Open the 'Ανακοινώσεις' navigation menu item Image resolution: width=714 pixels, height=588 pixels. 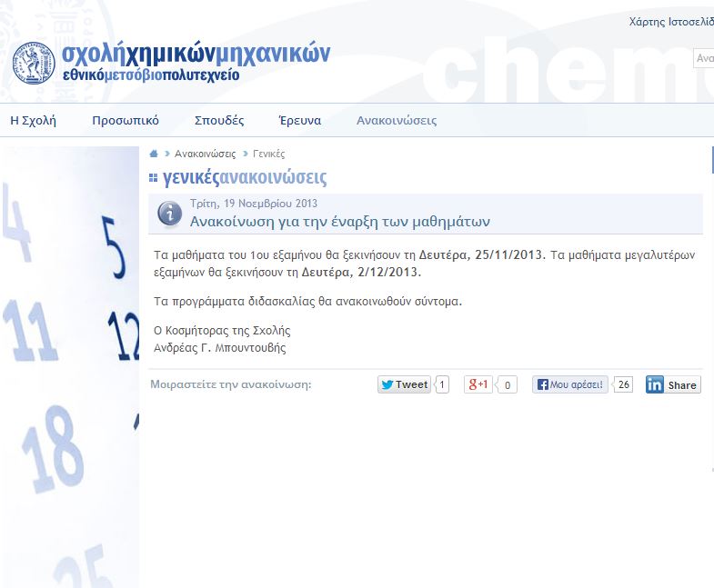397,120
